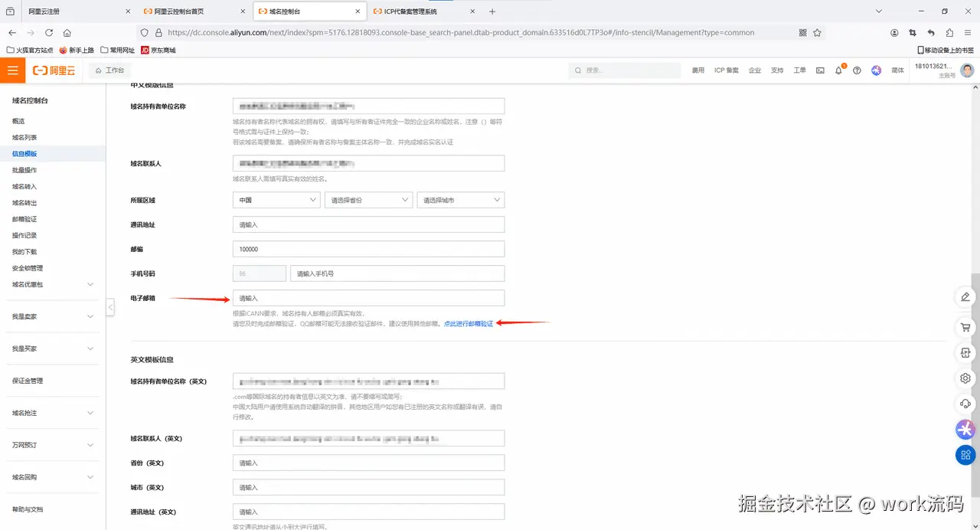Open the blue apps grid icon at bottom right

tap(965, 455)
